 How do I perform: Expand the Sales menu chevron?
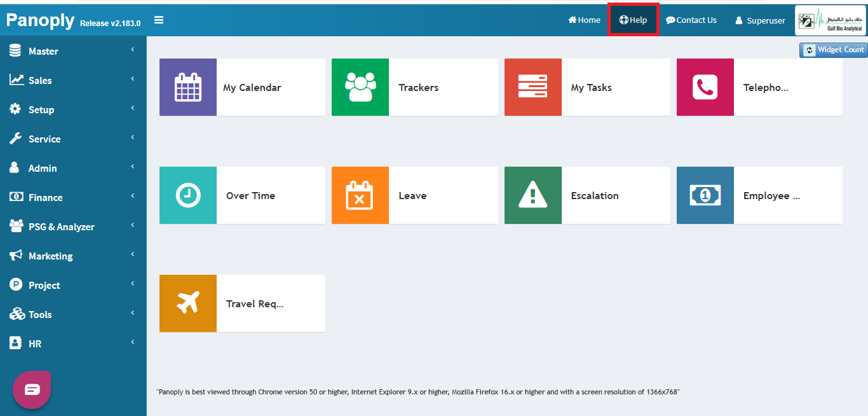click(133, 79)
